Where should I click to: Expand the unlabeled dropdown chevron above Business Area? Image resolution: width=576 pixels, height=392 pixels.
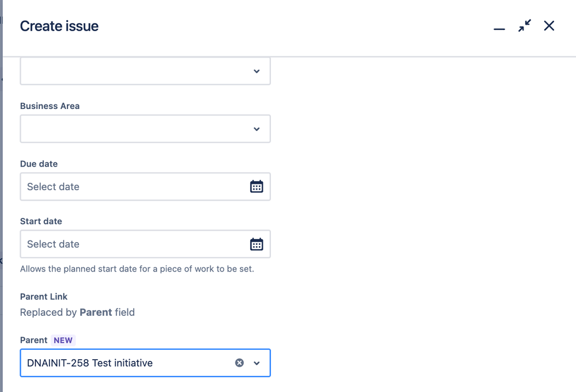pos(257,71)
